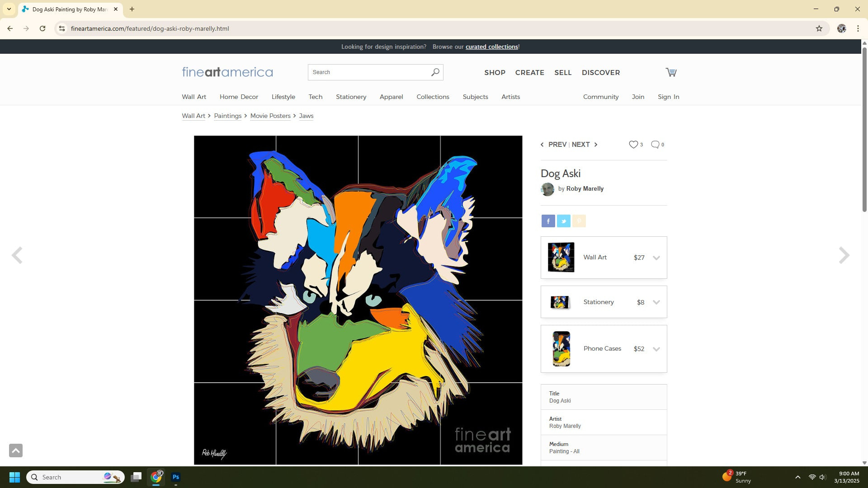Open the Home Decor menu
This screenshot has width=868, height=488.
239,97
